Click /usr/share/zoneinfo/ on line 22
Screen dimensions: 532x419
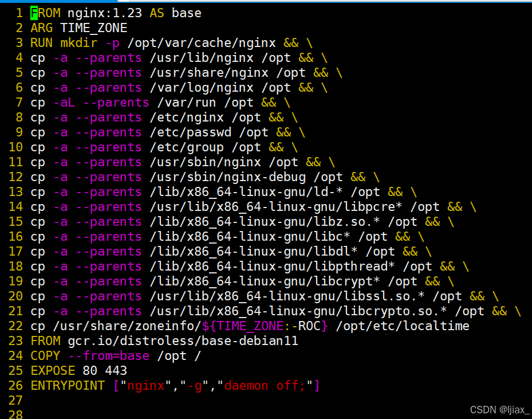(127, 326)
